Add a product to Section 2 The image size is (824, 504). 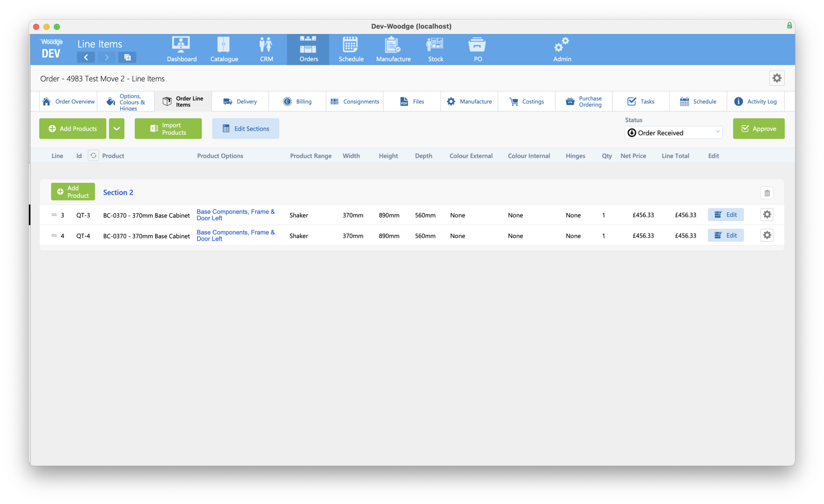73,192
